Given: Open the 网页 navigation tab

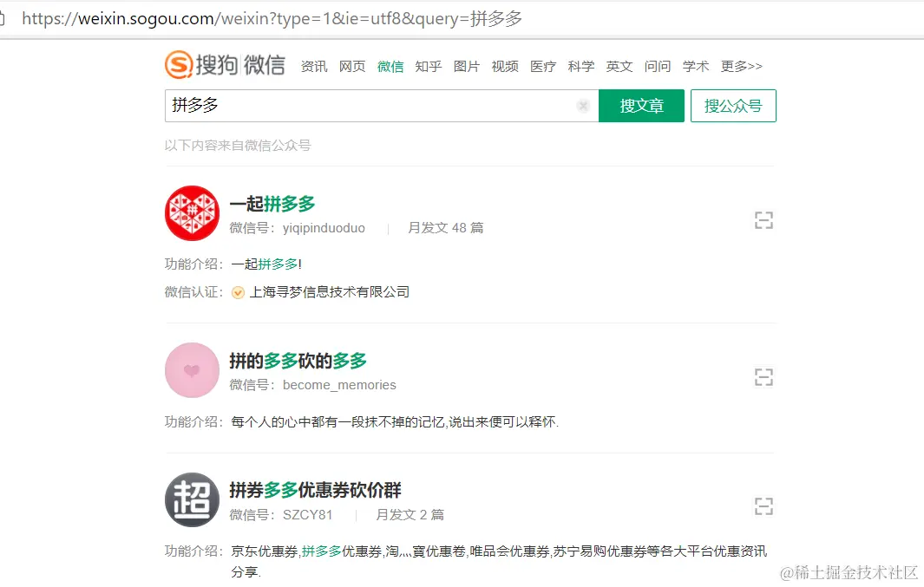Looking at the screenshot, I should point(352,67).
